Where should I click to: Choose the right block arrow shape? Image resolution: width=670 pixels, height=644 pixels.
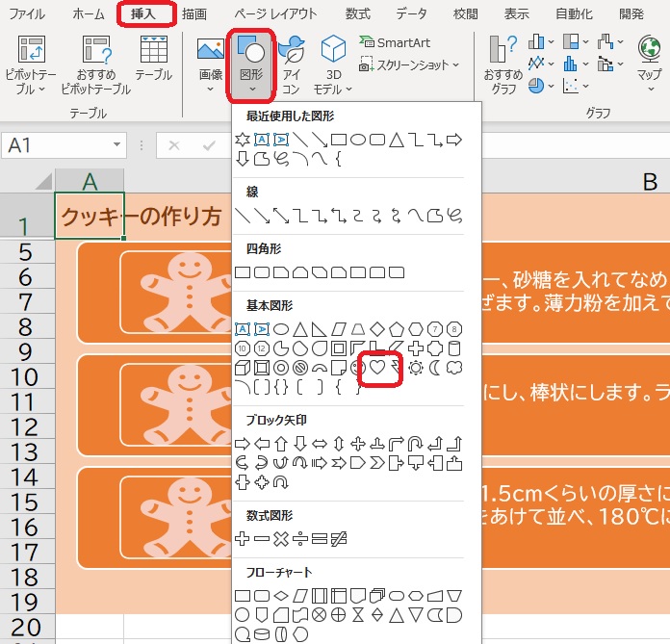pos(243,444)
